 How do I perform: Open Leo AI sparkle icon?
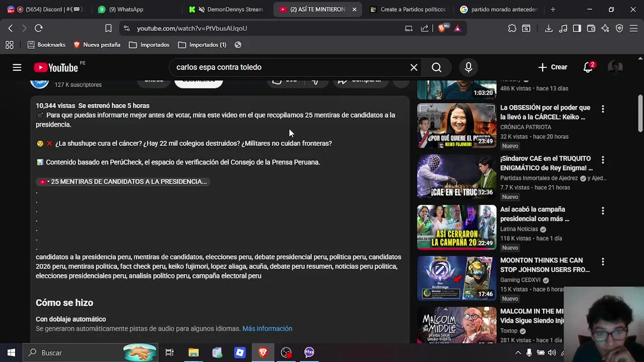(x=605, y=29)
